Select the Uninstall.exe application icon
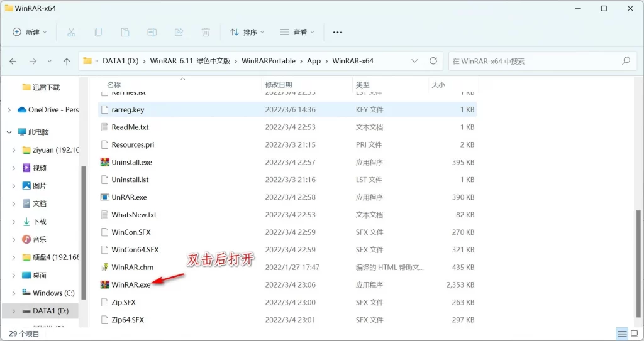 tap(105, 162)
